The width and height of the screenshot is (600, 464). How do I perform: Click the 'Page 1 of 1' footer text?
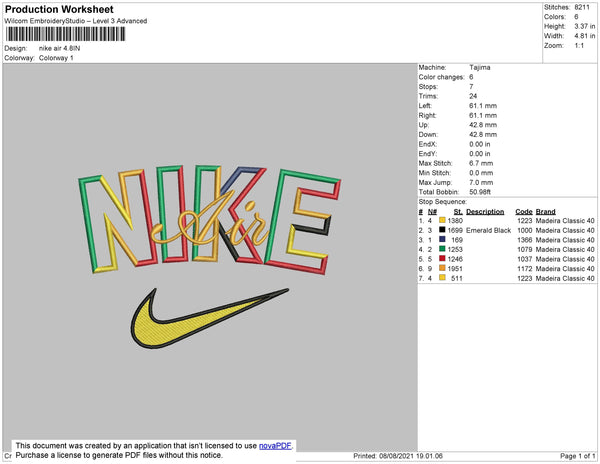point(577,456)
